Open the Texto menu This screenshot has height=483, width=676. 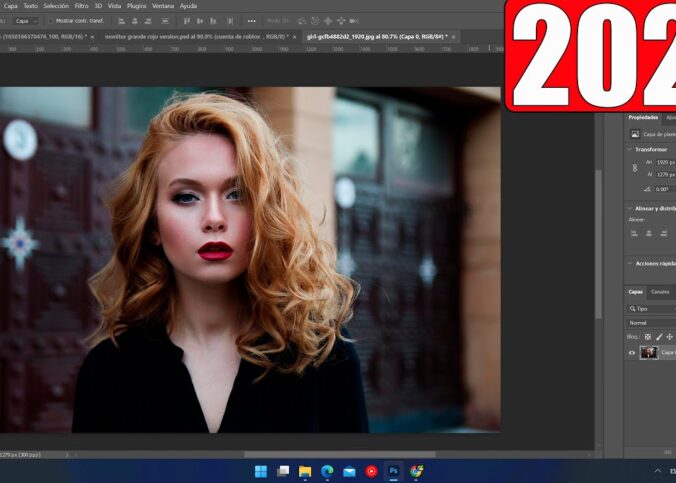pos(30,6)
